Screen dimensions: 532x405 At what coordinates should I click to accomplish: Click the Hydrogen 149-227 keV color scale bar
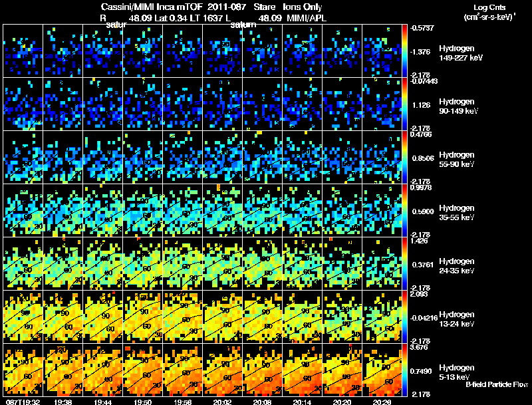(x=404, y=51)
